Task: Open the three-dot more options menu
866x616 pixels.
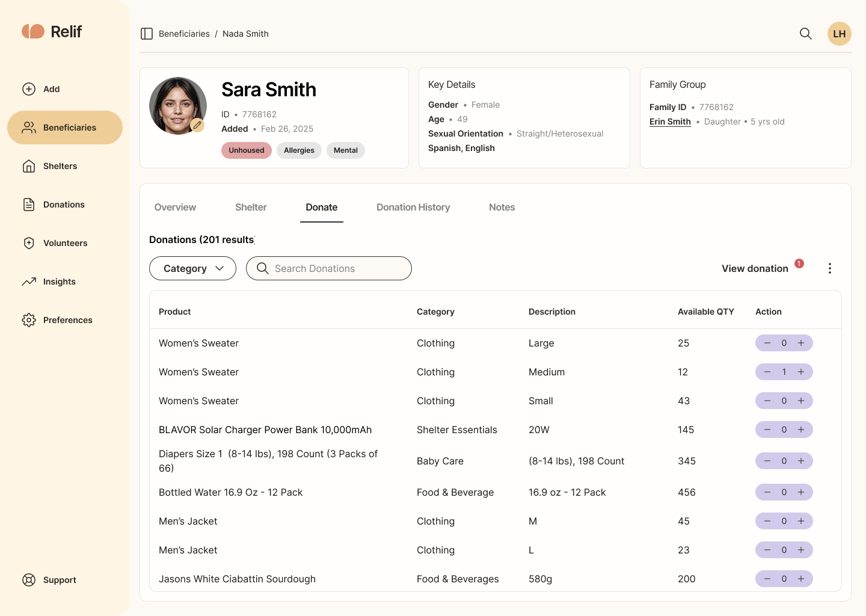Action: (x=830, y=268)
